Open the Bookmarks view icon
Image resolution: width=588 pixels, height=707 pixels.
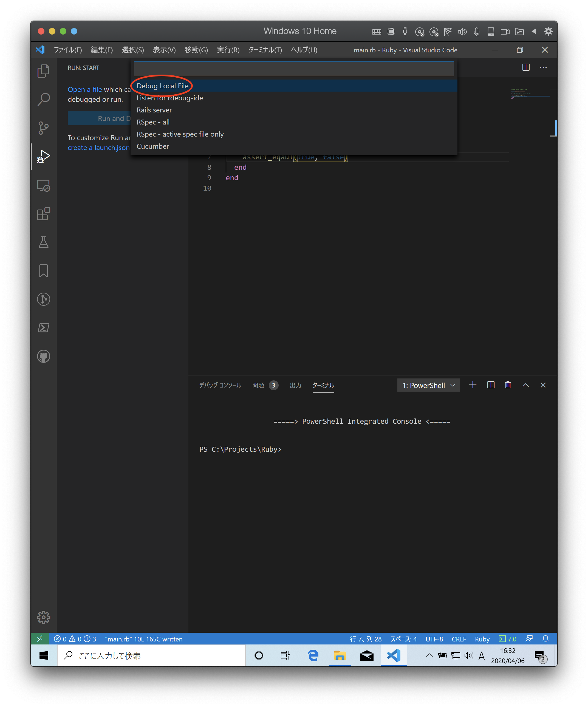coord(43,271)
